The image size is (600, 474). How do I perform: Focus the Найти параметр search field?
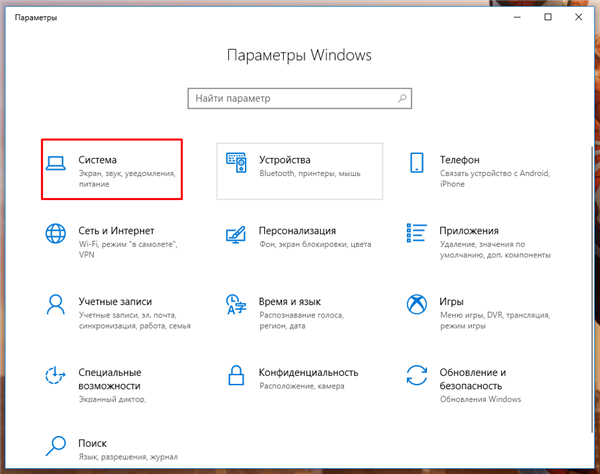[x=300, y=98]
